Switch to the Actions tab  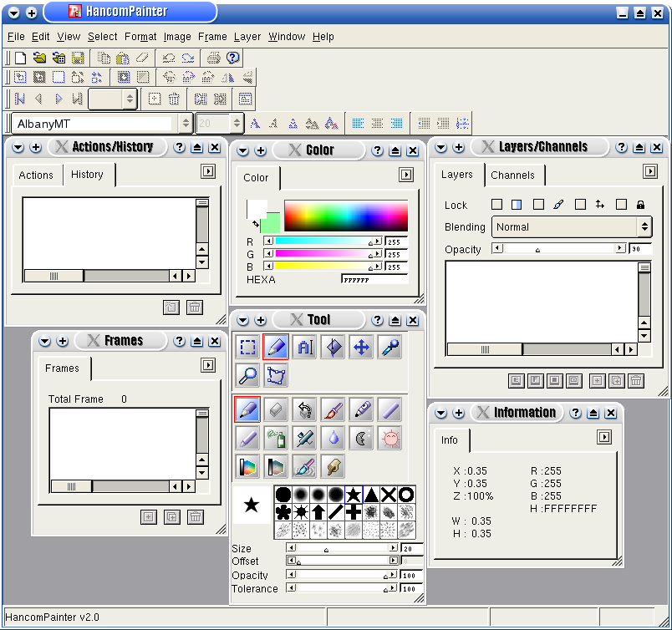(x=36, y=175)
